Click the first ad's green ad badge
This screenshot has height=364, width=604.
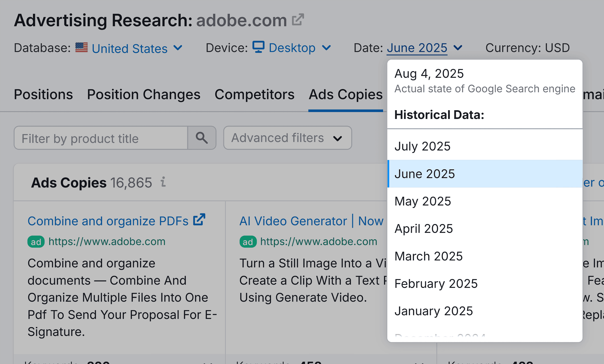point(36,242)
